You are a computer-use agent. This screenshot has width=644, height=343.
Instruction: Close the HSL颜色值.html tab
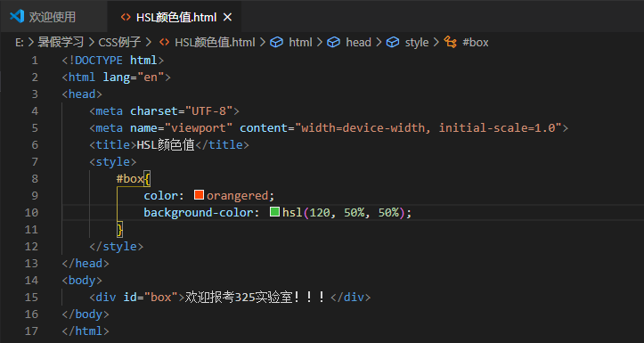point(227,17)
